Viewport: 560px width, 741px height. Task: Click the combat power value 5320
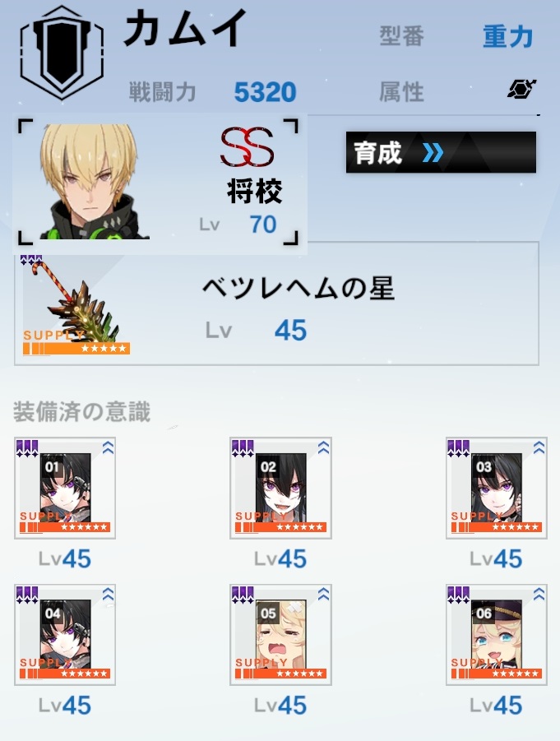pos(265,91)
